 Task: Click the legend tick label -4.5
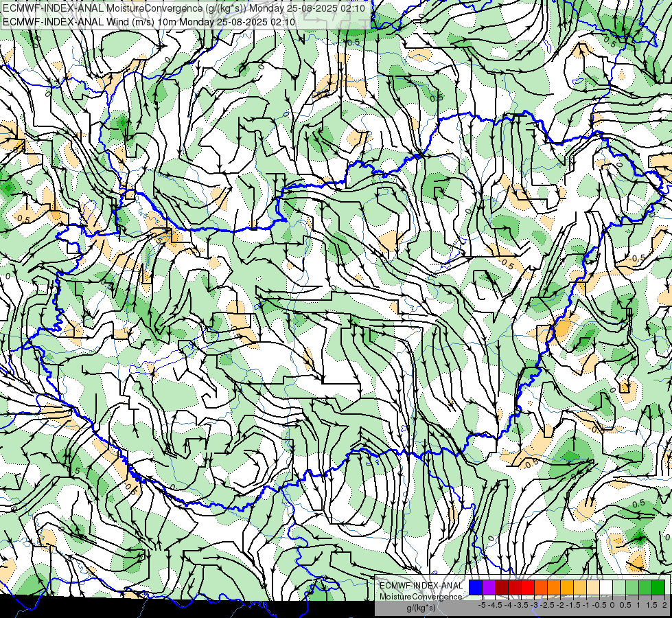coord(496,605)
